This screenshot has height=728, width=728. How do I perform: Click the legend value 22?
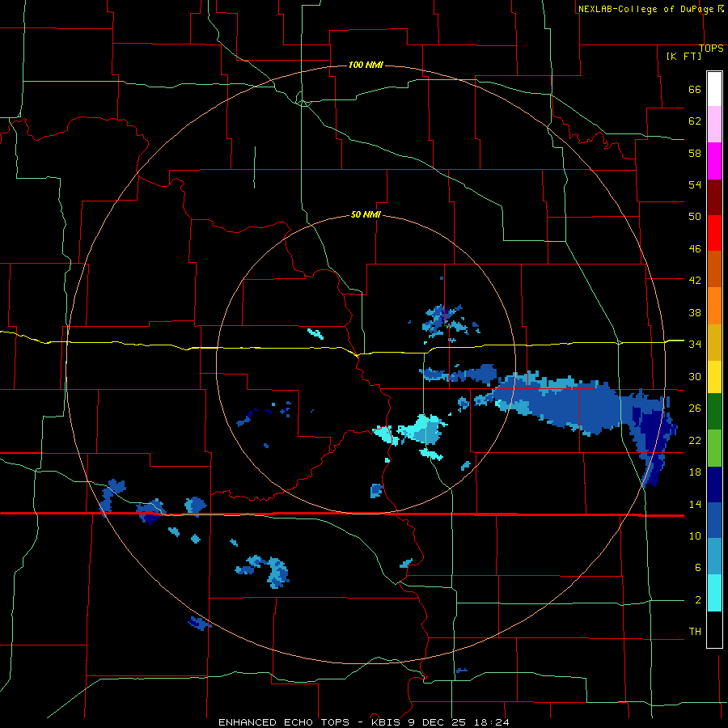(x=695, y=440)
